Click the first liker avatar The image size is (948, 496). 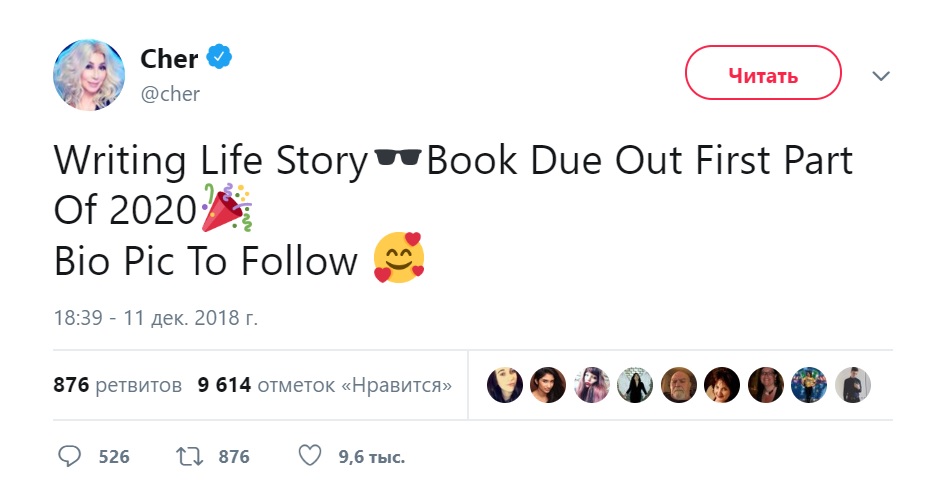click(504, 385)
